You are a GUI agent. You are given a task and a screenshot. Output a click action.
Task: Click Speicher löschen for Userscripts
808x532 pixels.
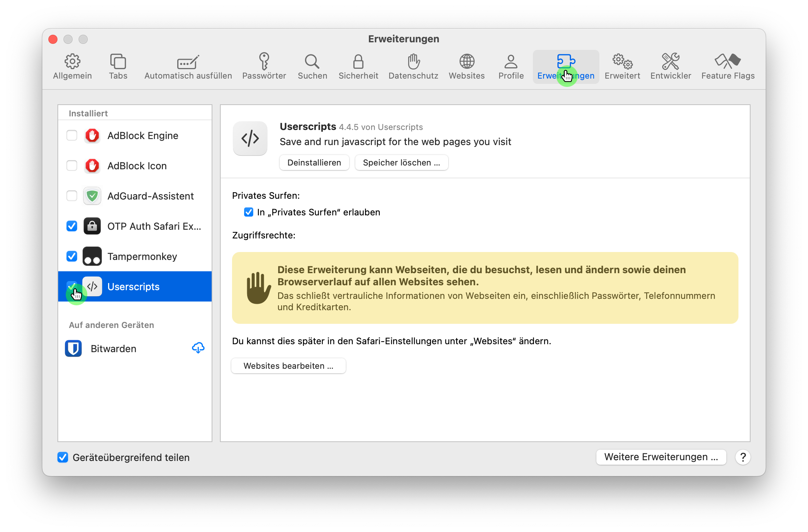pyautogui.click(x=401, y=162)
